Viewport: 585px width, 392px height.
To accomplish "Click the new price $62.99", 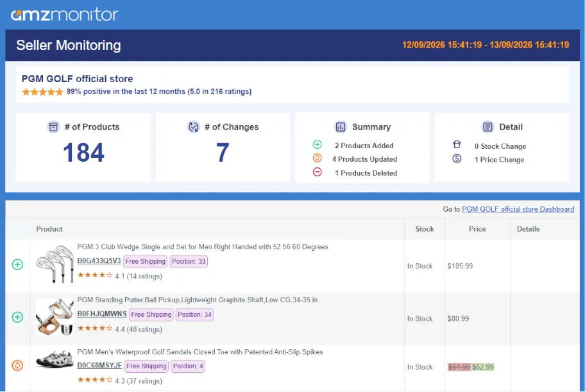I will pyautogui.click(x=483, y=367).
